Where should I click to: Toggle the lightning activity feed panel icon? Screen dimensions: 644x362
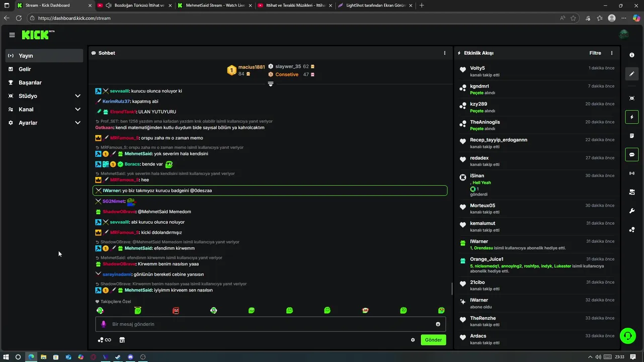point(632,117)
